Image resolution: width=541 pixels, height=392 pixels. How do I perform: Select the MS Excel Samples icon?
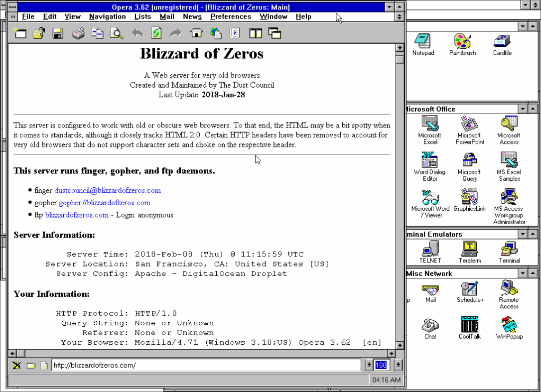(x=509, y=166)
